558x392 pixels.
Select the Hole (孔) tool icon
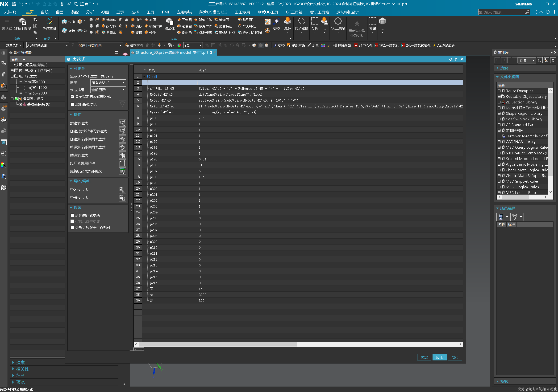[80, 22]
